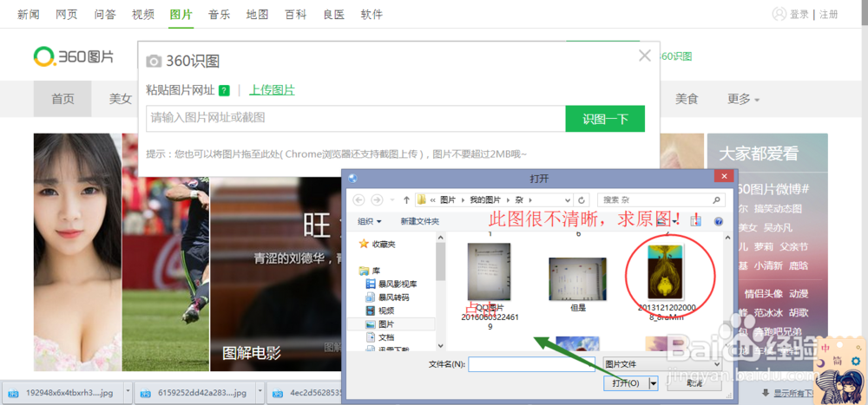Click the navigation pane scrollbar down arrow
This screenshot has width=868, height=405.
[x=441, y=346]
